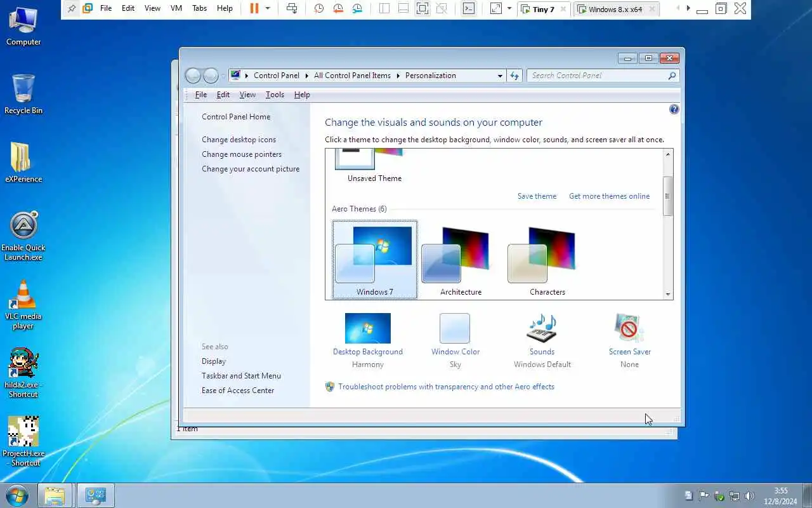Click the Back navigation arrow

(x=193, y=76)
